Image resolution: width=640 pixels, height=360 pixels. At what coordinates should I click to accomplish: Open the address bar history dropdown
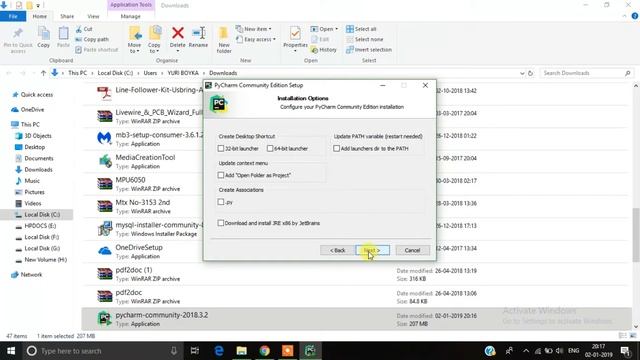pos(522,73)
